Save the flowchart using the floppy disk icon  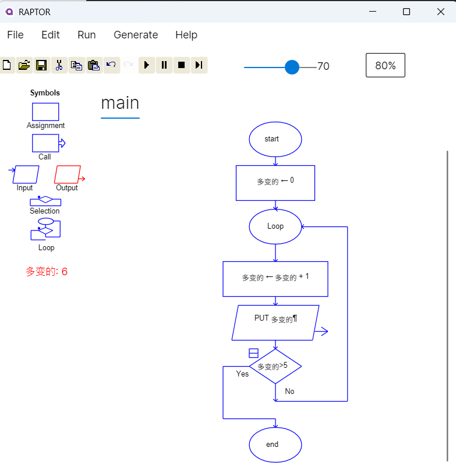pyautogui.click(x=41, y=65)
